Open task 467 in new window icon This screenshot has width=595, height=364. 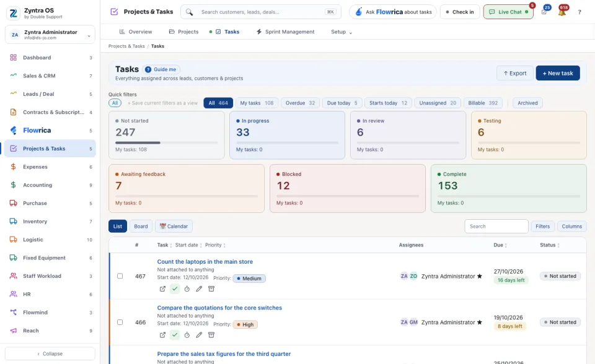pyautogui.click(x=162, y=289)
